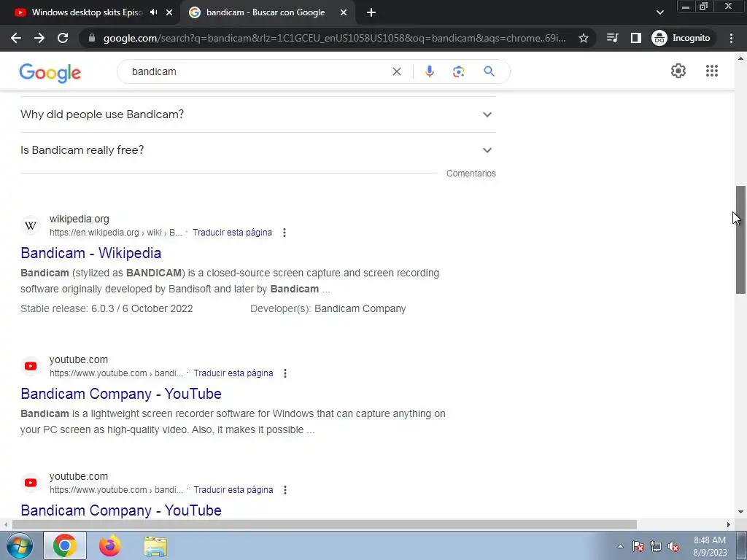Open Action Center flag icon
747x560 pixels.
tap(638, 547)
